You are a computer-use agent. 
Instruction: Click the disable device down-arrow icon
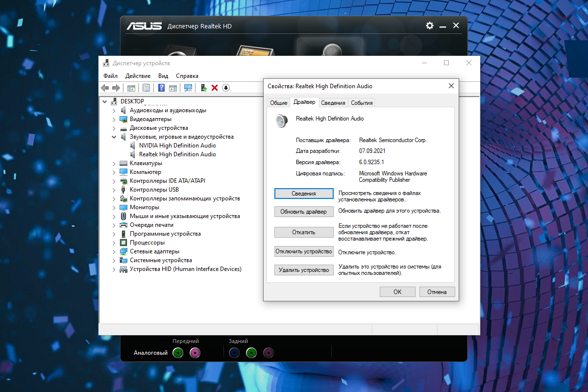click(x=226, y=88)
